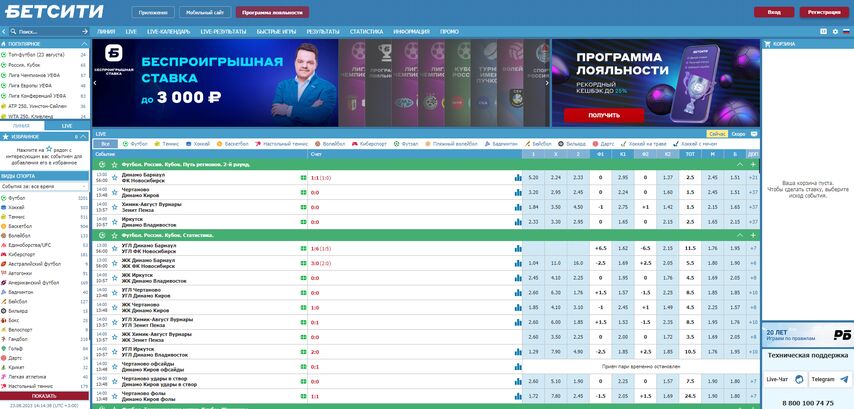The width and height of the screenshot is (854, 409).
Task: Open Программа лояльности button
Action: click(272, 12)
